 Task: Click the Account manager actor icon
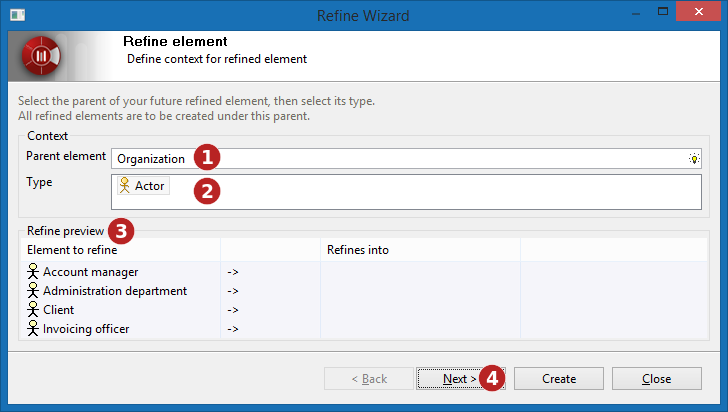(x=32, y=271)
